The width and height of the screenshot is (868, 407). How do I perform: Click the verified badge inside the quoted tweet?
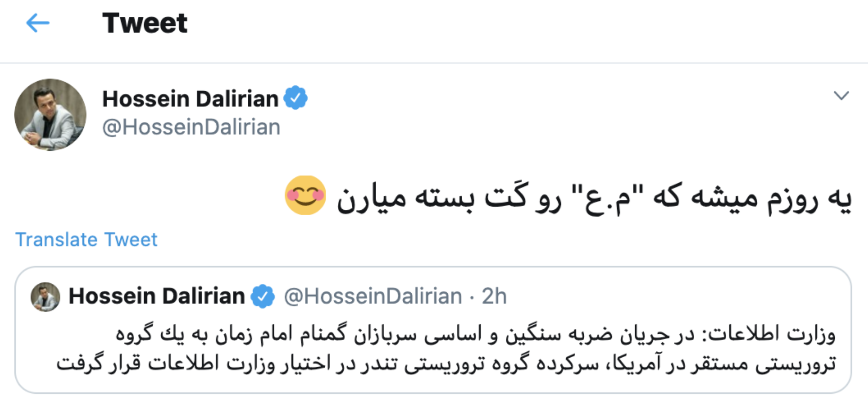pyautogui.click(x=263, y=296)
